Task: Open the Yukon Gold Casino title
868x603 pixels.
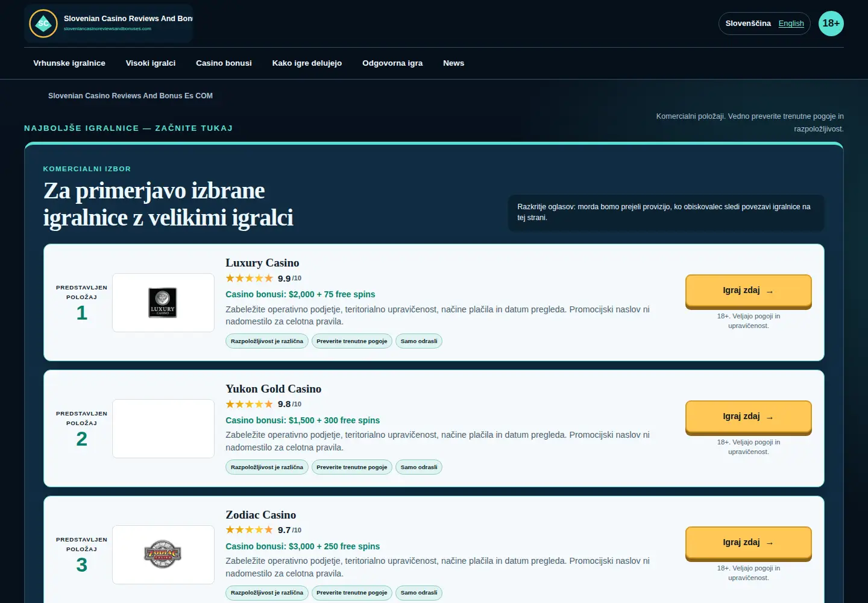Action: tap(274, 389)
